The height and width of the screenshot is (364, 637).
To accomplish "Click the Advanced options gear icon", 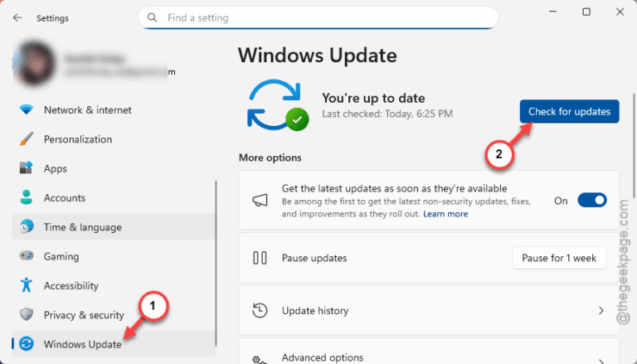I will [x=260, y=360].
